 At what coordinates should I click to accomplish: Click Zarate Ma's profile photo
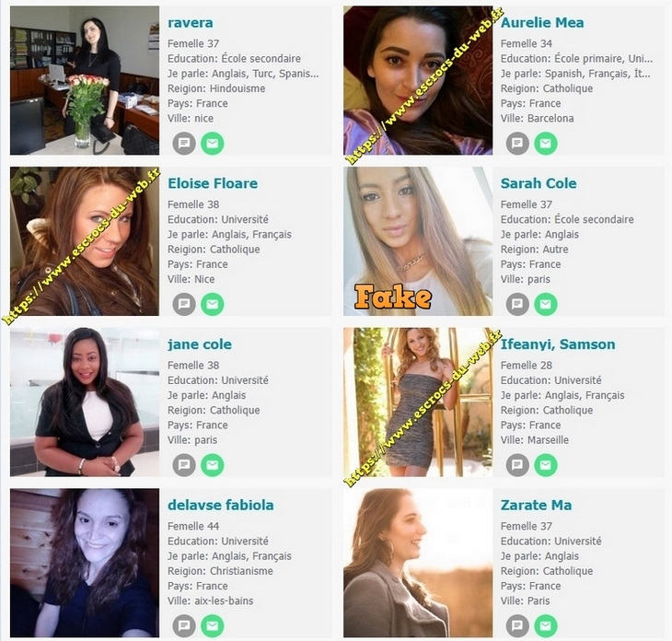pyautogui.click(x=418, y=563)
